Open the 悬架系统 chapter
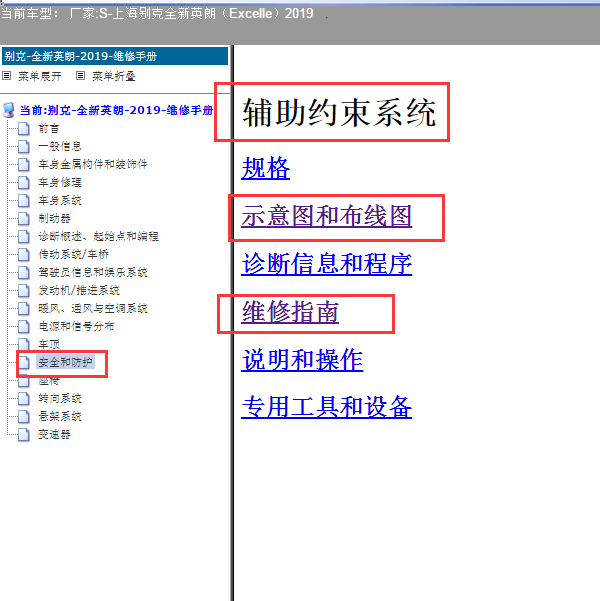 tap(60, 417)
